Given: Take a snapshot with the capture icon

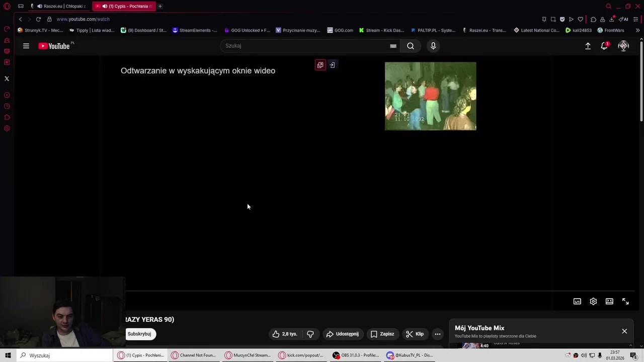Looking at the screenshot, I should [x=553, y=19].
